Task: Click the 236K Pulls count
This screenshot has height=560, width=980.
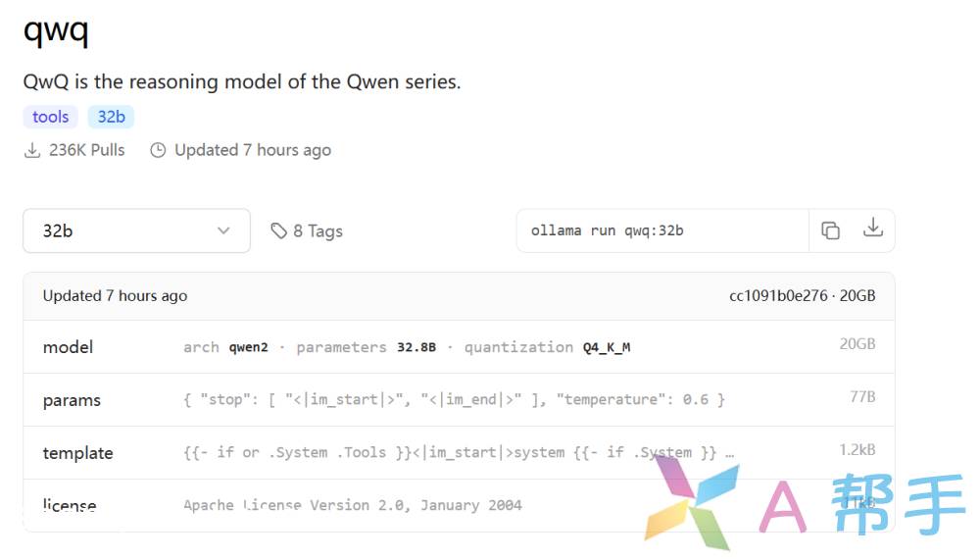Action: click(x=86, y=150)
